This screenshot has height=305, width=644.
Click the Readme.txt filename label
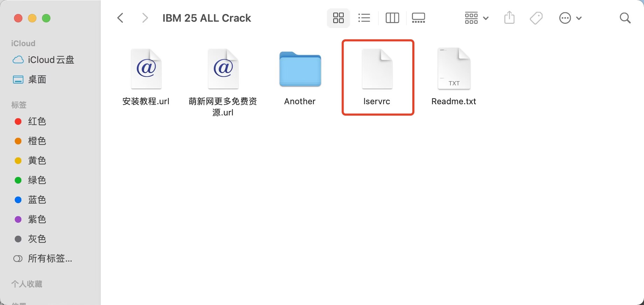pyautogui.click(x=454, y=101)
